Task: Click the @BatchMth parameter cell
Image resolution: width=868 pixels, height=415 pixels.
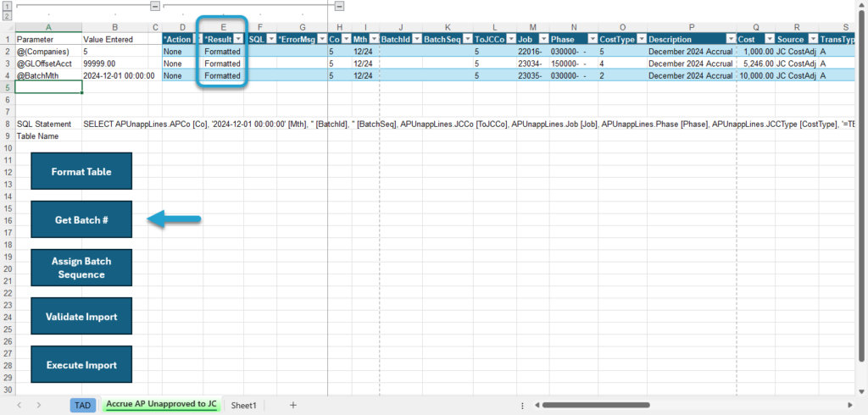Action: pyautogui.click(x=48, y=76)
